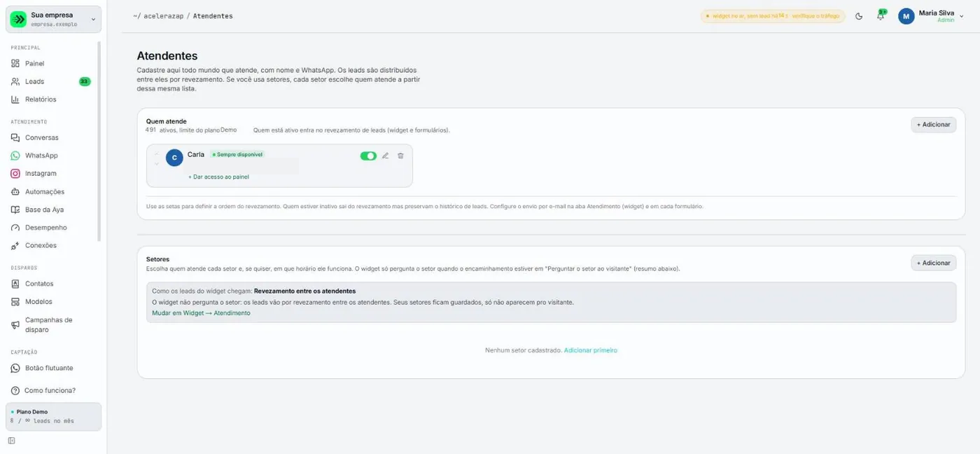Click the Setores section title
This screenshot has width=980, height=454.
[x=157, y=259]
